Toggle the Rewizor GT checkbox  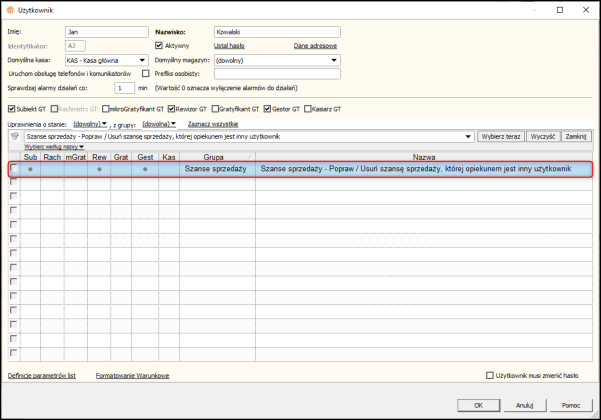tap(171, 109)
